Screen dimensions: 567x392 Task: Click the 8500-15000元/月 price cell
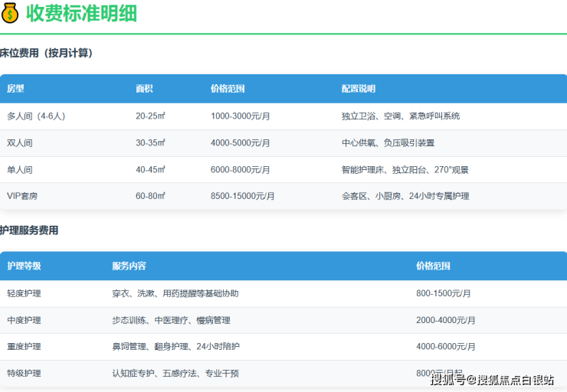pos(243,196)
